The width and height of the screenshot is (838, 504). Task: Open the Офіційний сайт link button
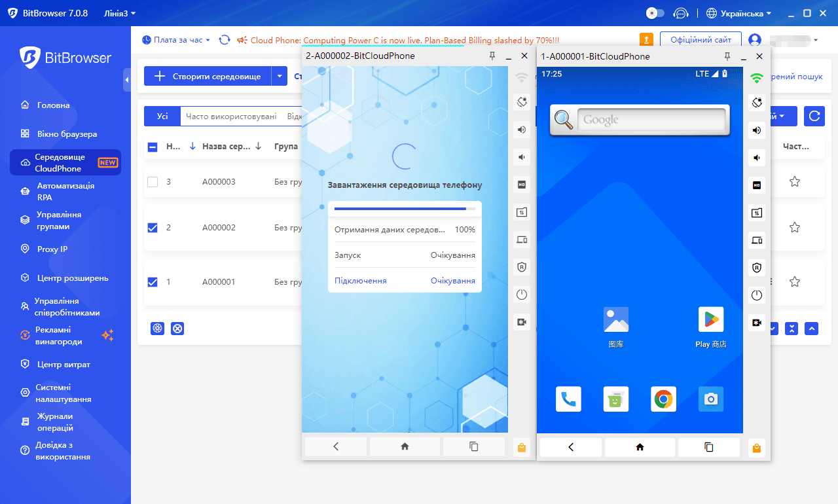[x=701, y=40]
